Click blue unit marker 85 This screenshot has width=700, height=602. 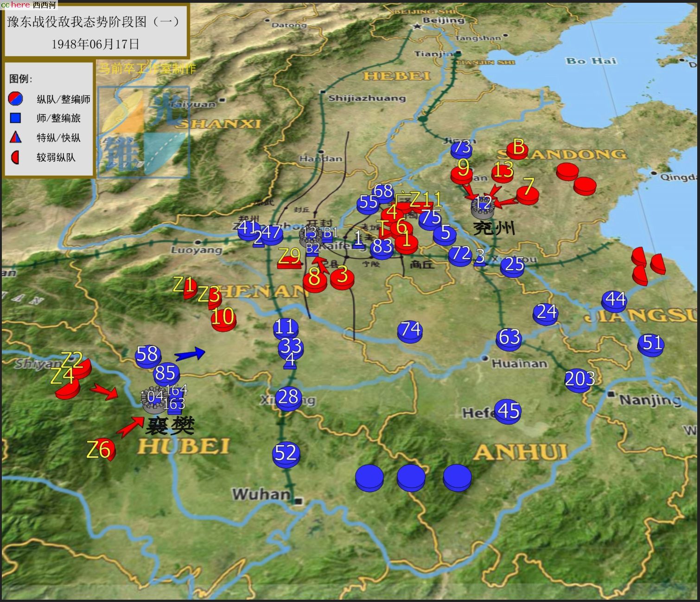166,374
